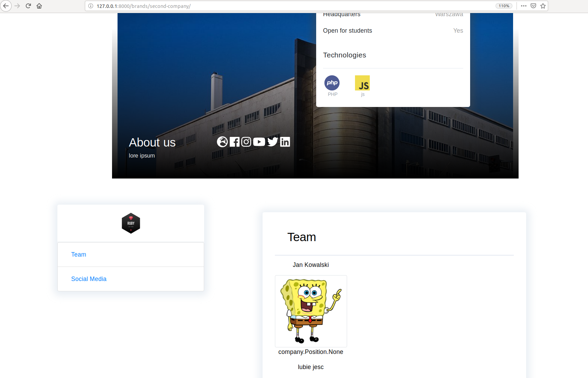This screenshot has width=588, height=378.
Task: Click the 'PHP' caption under logo
Action: click(x=332, y=94)
